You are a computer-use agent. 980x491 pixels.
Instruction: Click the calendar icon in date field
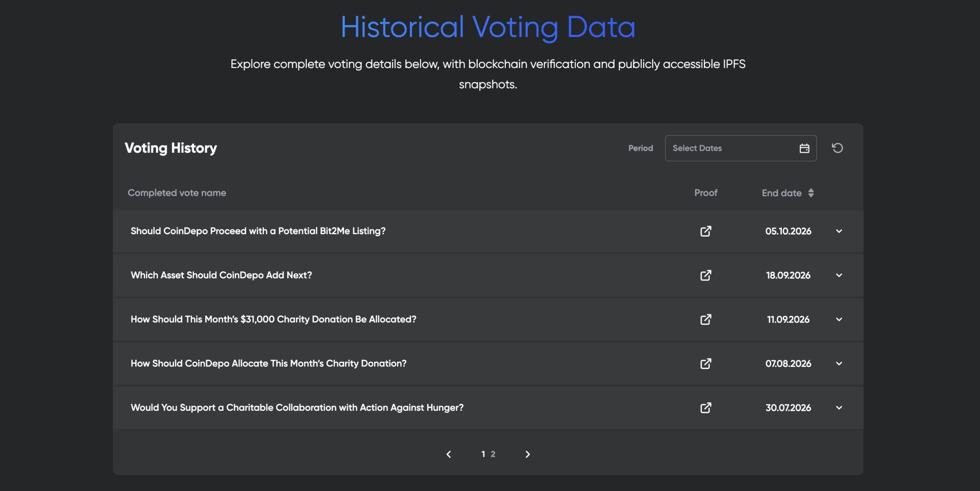pyautogui.click(x=804, y=148)
